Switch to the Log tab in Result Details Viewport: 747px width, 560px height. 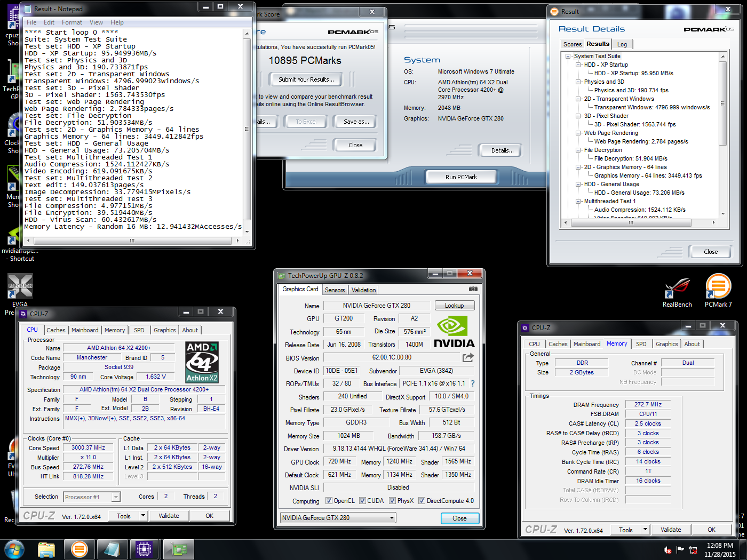click(x=622, y=44)
